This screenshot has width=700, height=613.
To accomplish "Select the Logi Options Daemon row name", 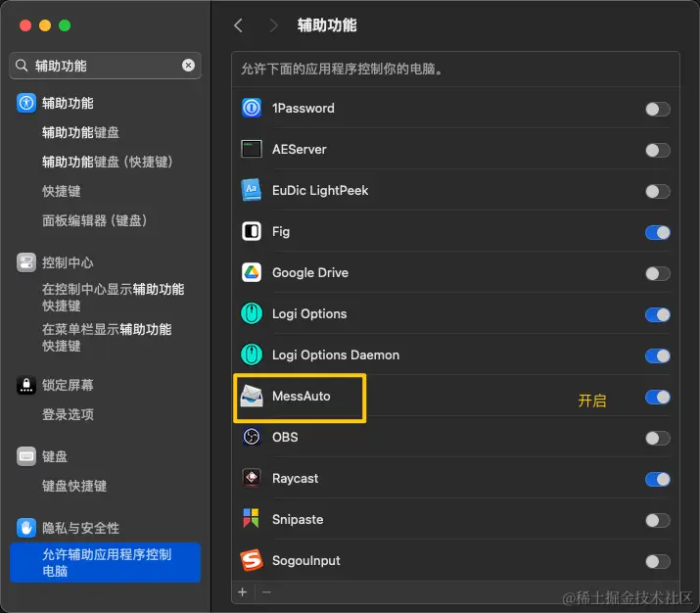I will [x=336, y=354].
